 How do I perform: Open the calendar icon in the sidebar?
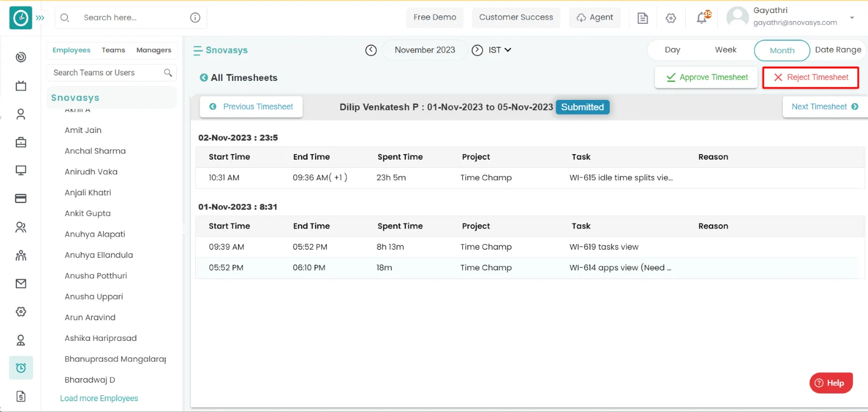pos(21,86)
